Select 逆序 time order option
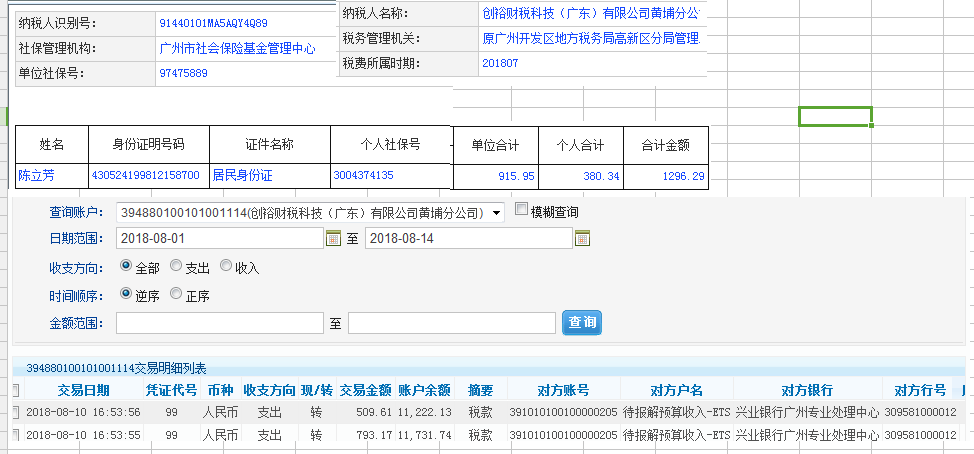Screen dimensions: 974x454 [x=126, y=294]
